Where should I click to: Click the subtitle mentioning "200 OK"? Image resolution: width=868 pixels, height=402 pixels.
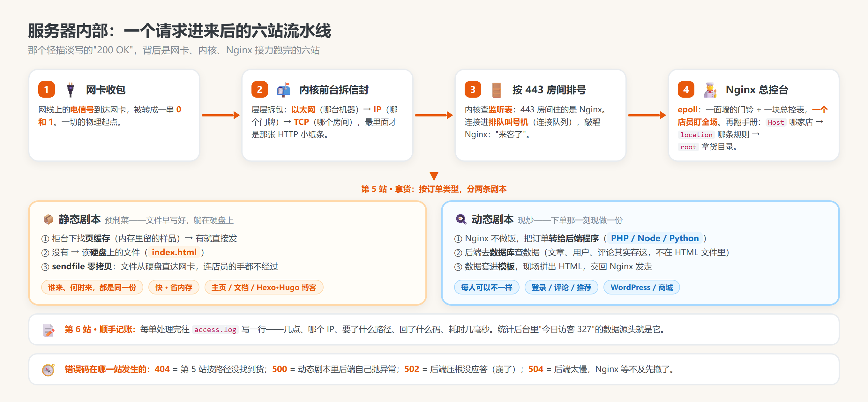click(x=174, y=50)
